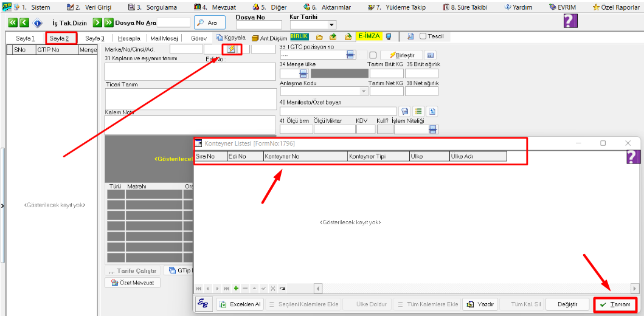Open İşlem Niteliği lookup icon
The image size is (644, 316).
click(433, 129)
